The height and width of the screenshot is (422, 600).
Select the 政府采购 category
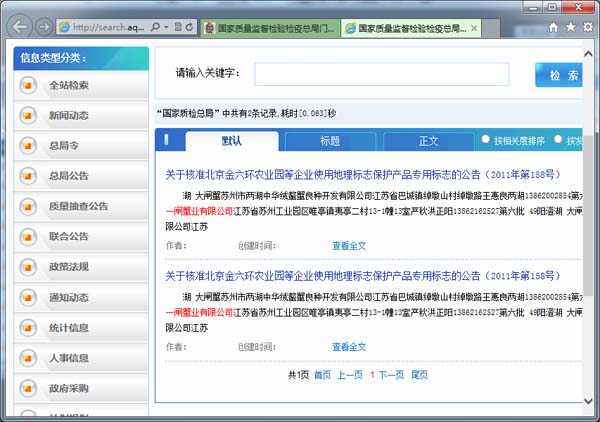click(x=81, y=388)
